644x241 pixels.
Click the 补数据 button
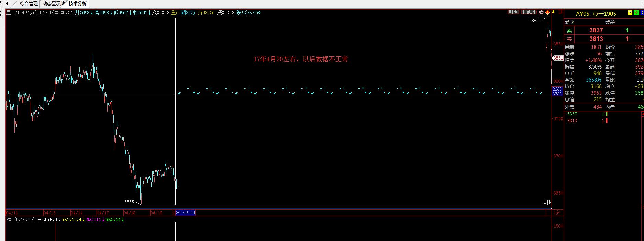pyautogui.click(x=529, y=12)
